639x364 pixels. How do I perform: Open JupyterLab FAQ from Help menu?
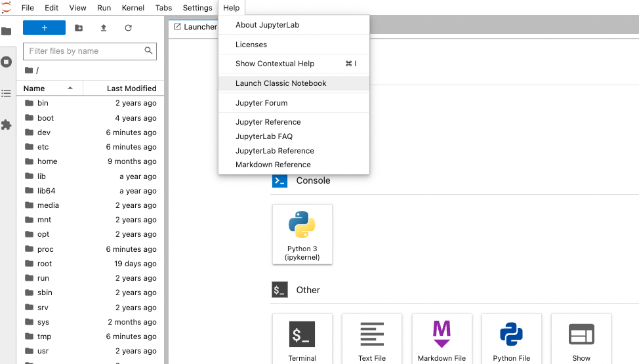pos(294,136)
